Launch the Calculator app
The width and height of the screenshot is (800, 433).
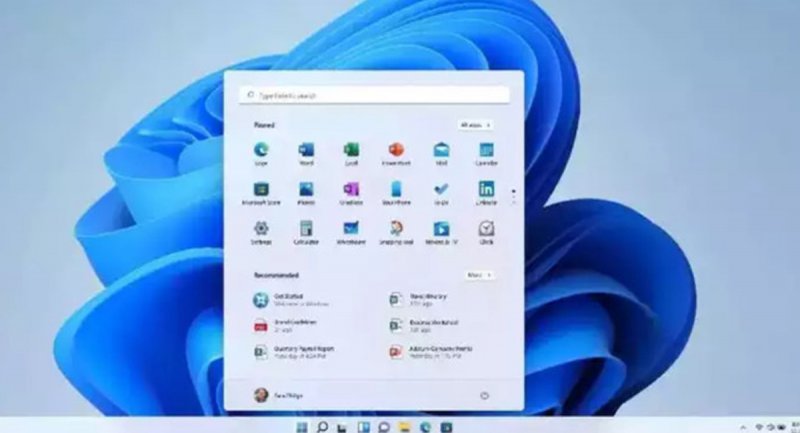click(x=306, y=233)
